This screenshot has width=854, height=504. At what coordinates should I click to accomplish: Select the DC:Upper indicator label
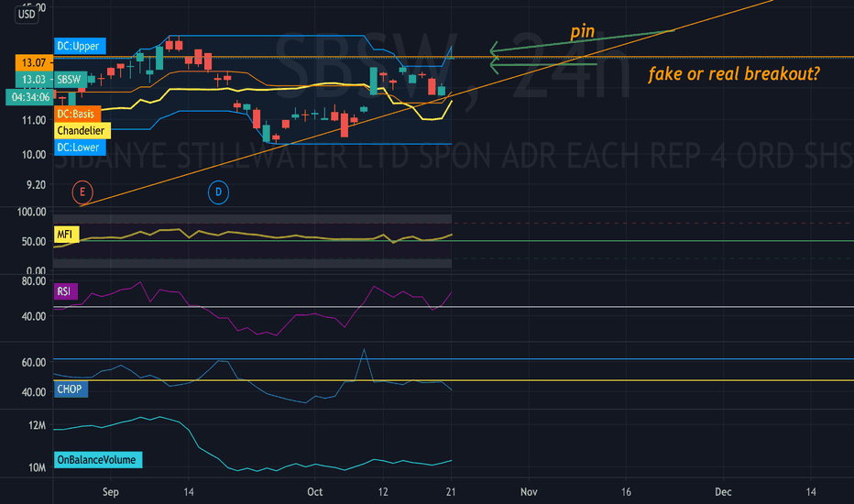[80, 47]
